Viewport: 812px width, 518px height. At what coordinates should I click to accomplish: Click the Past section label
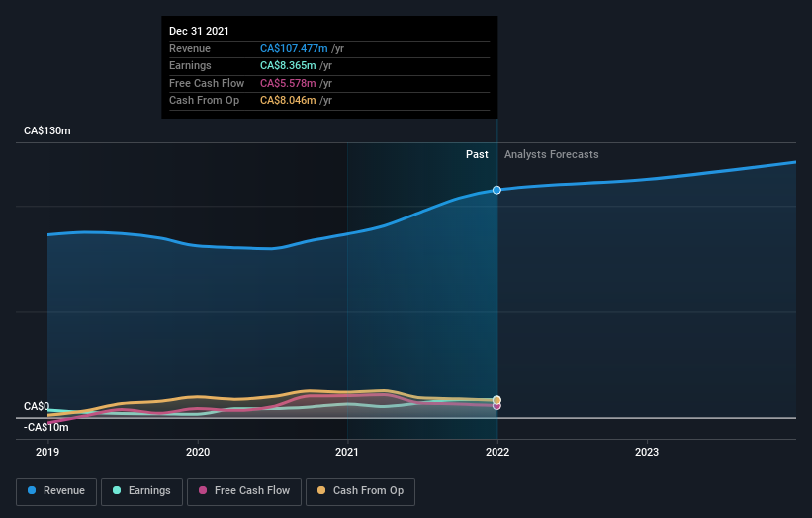(477, 155)
